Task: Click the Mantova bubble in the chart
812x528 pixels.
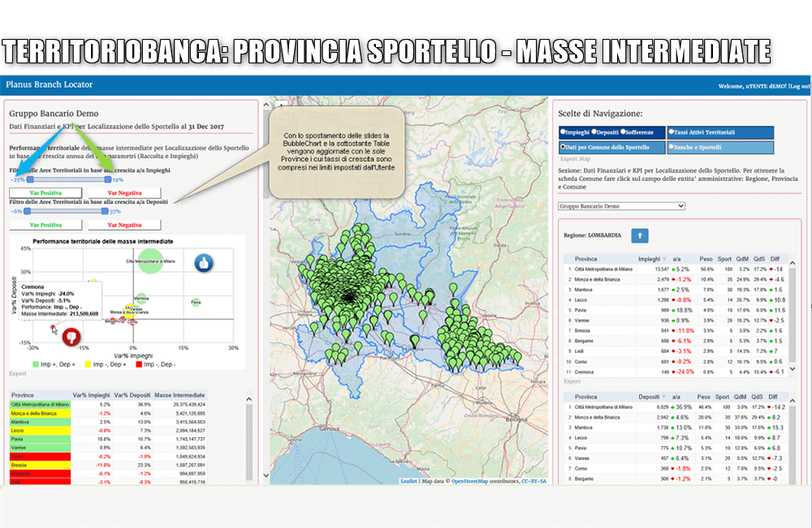Action: (x=141, y=298)
